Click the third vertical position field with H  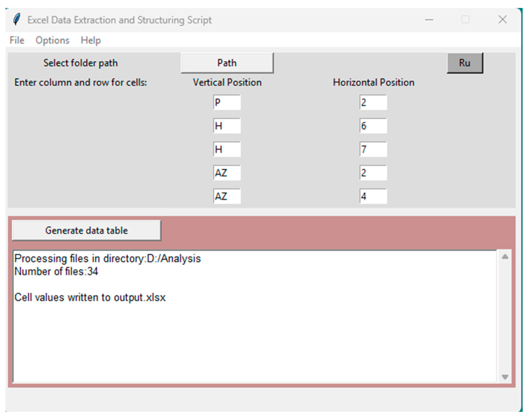click(x=227, y=149)
